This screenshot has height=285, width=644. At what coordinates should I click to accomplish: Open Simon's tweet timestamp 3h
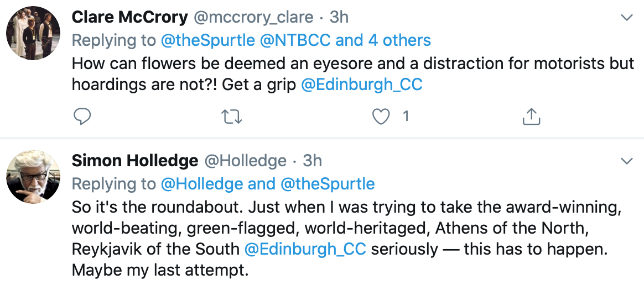[313, 161]
